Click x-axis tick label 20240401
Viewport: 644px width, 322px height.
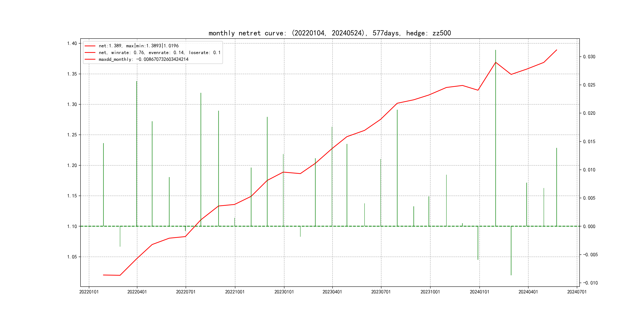[x=528, y=292]
